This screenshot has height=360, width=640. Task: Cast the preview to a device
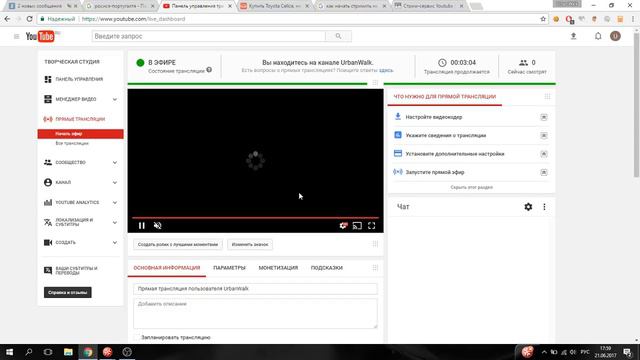pos(357,226)
